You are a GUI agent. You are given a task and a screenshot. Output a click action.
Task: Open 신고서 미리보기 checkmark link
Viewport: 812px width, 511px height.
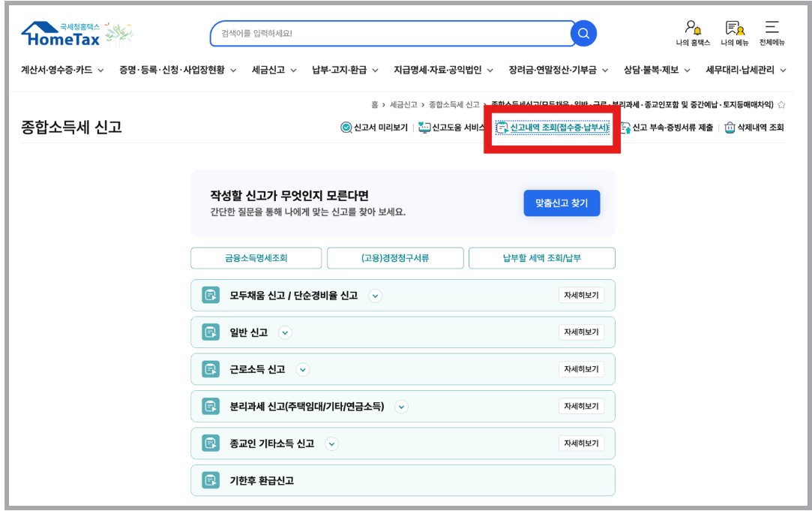(374, 128)
